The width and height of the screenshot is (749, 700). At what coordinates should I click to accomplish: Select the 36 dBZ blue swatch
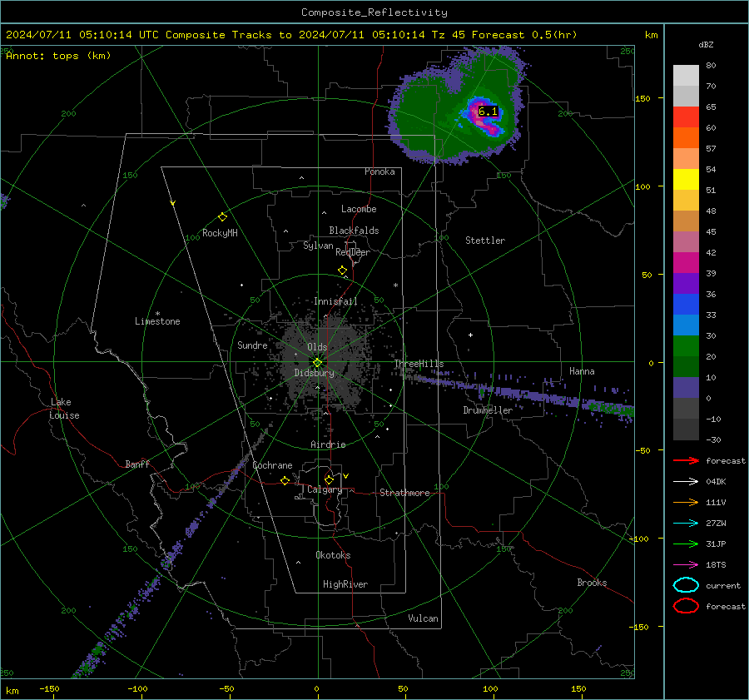[x=686, y=304]
